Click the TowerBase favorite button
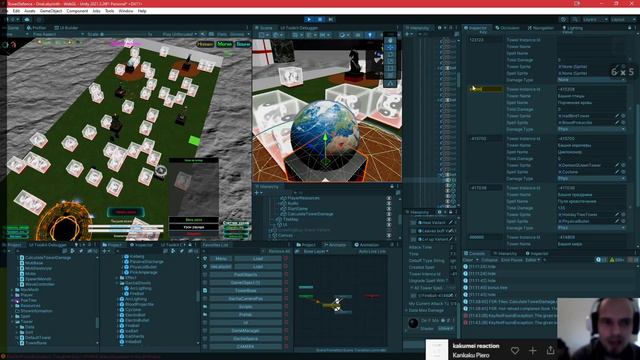The height and width of the screenshot is (360, 640). click(245, 291)
